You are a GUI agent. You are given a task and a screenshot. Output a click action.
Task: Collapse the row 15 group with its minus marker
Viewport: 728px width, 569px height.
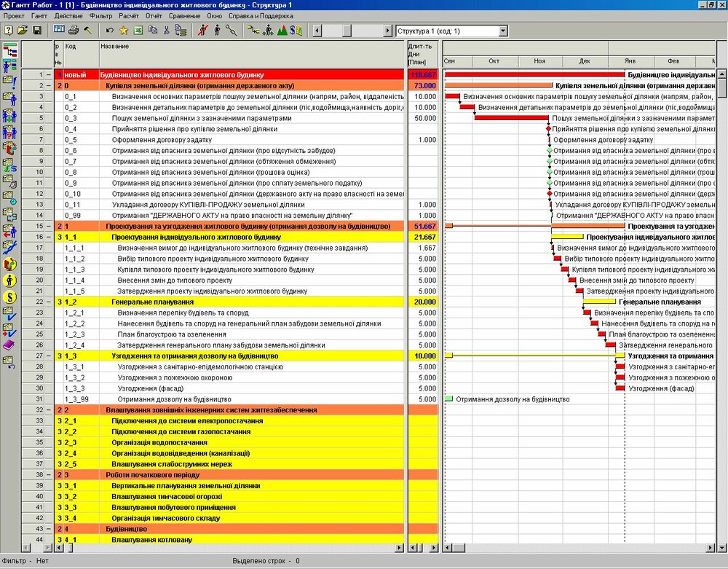click(x=49, y=227)
